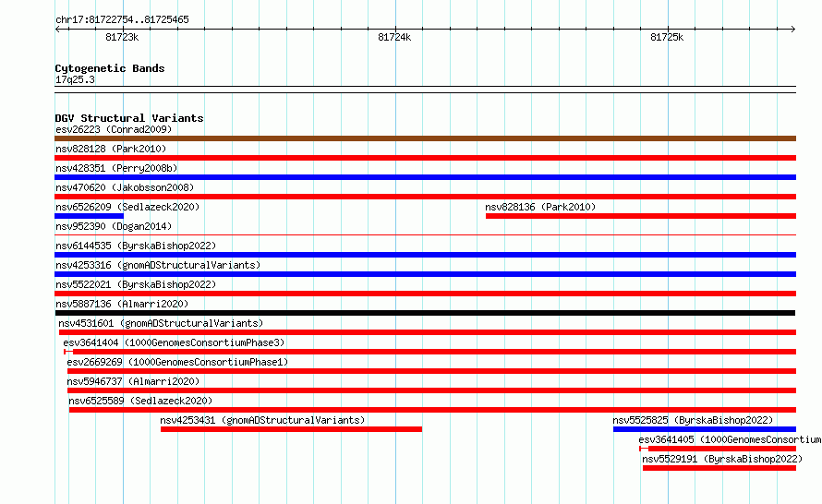The image size is (822, 504).
Task: Open nsv6526209 (Sedlazeck2020) label
Action: [127, 207]
